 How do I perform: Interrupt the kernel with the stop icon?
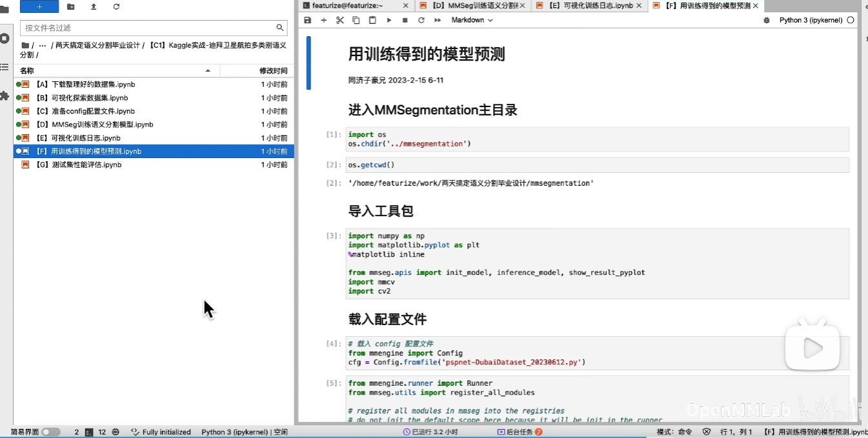[405, 20]
